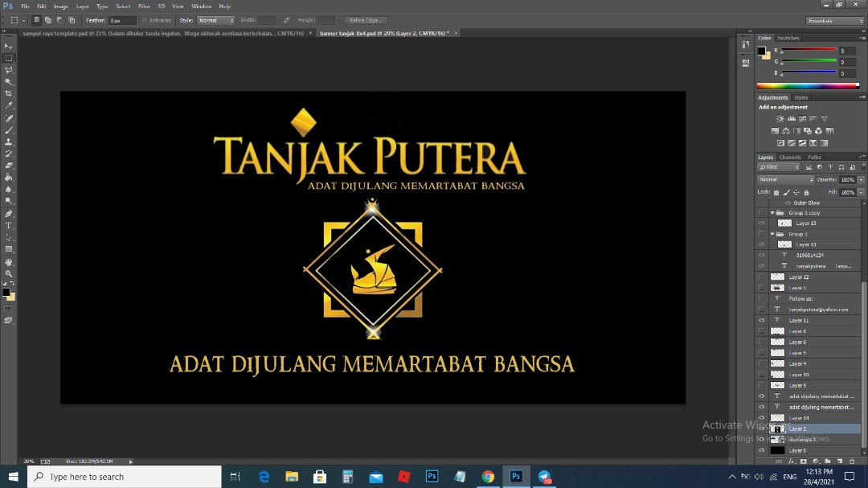Switch to the Channels tab

click(x=790, y=158)
